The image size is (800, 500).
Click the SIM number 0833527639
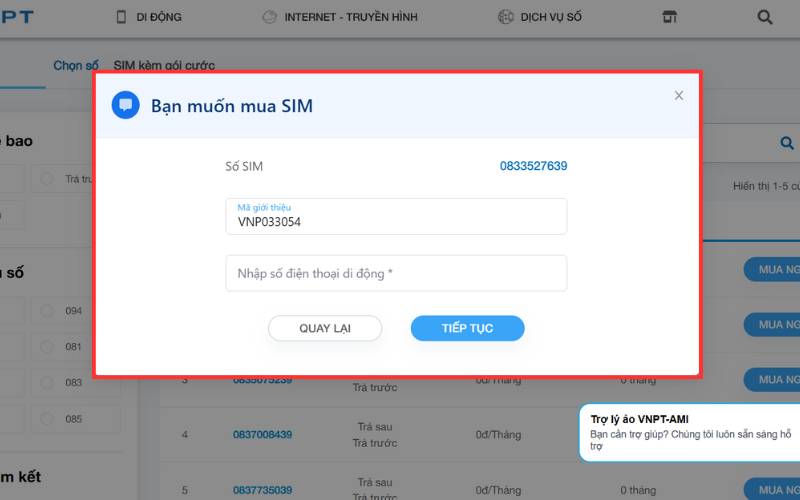coord(533,166)
